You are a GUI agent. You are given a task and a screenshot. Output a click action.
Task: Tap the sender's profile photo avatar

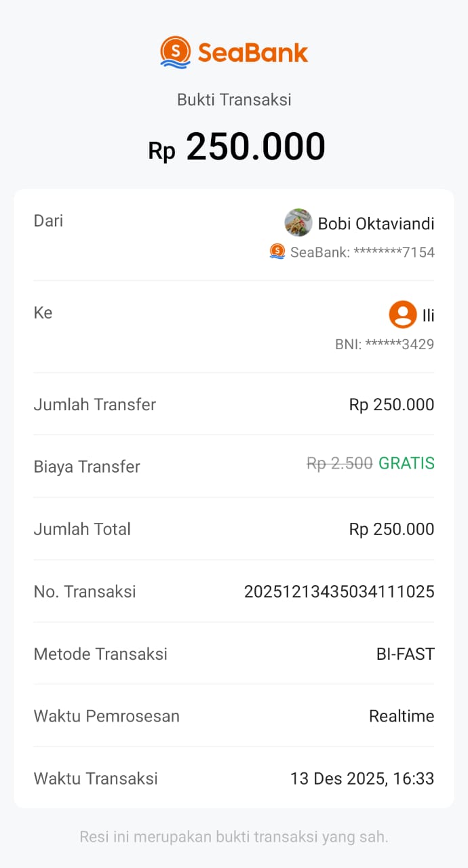[x=298, y=222]
